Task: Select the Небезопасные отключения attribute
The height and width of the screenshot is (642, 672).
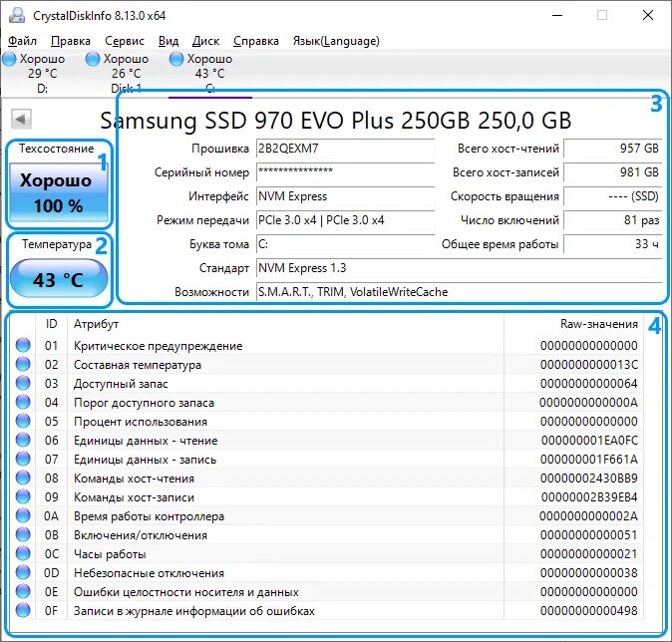Action: pyautogui.click(x=149, y=573)
